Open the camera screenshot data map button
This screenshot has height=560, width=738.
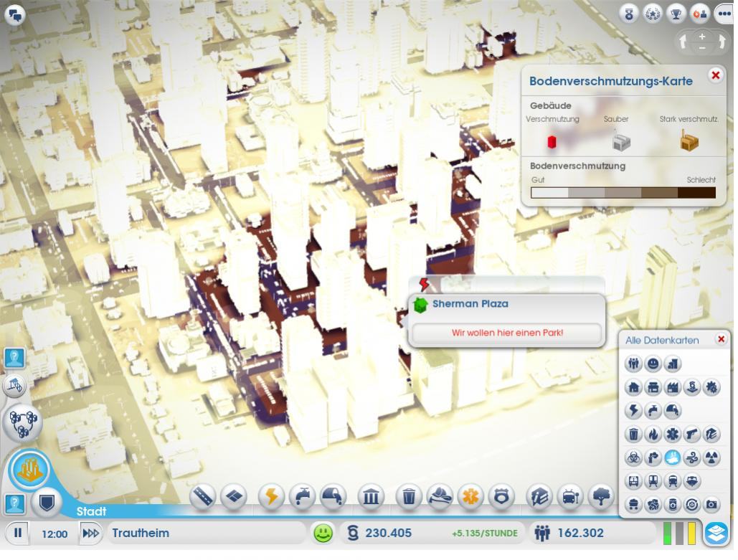point(711,505)
